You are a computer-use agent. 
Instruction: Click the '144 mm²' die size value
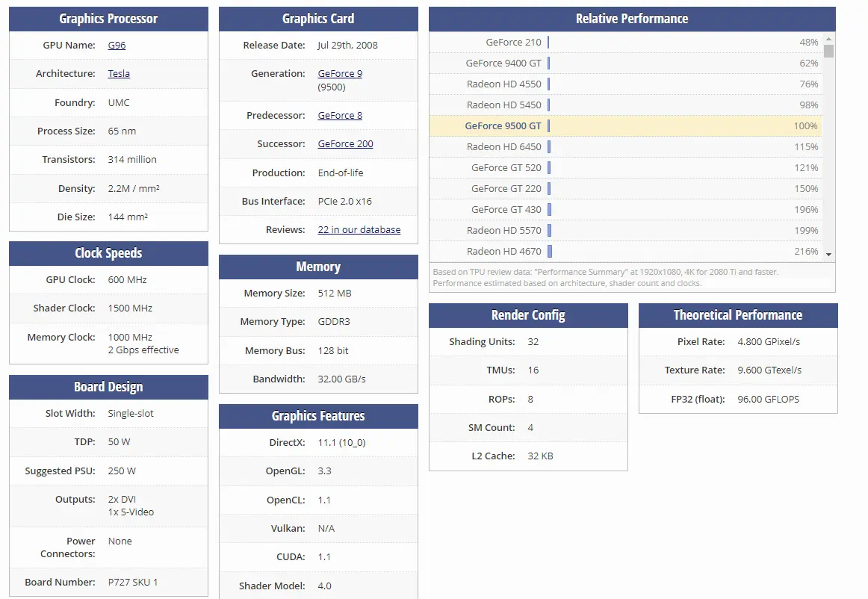[x=128, y=217]
